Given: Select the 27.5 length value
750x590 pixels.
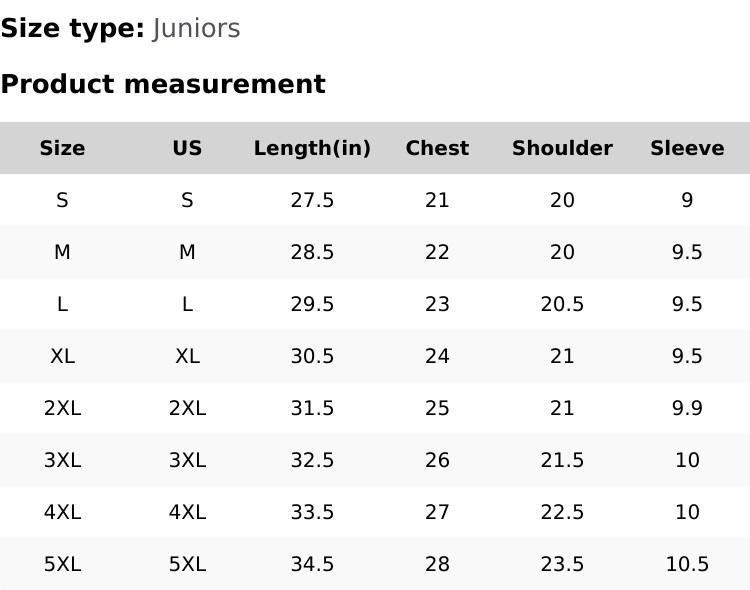Looking at the screenshot, I should click(312, 200).
